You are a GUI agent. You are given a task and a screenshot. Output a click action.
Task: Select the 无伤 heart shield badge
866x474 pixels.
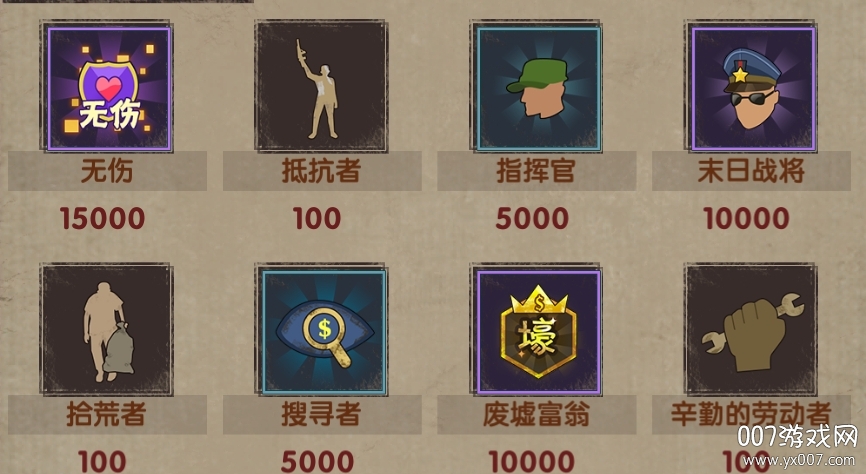(108, 88)
